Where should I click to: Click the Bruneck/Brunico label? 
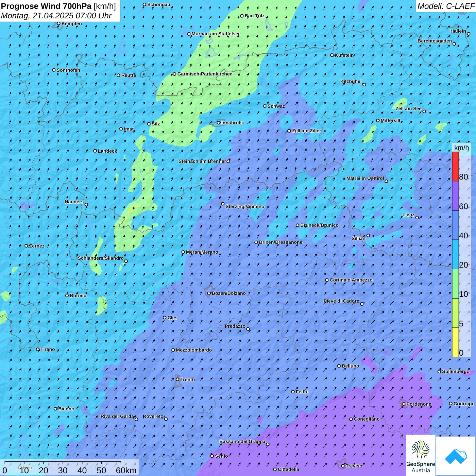pyautogui.click(x=319, y=225)
